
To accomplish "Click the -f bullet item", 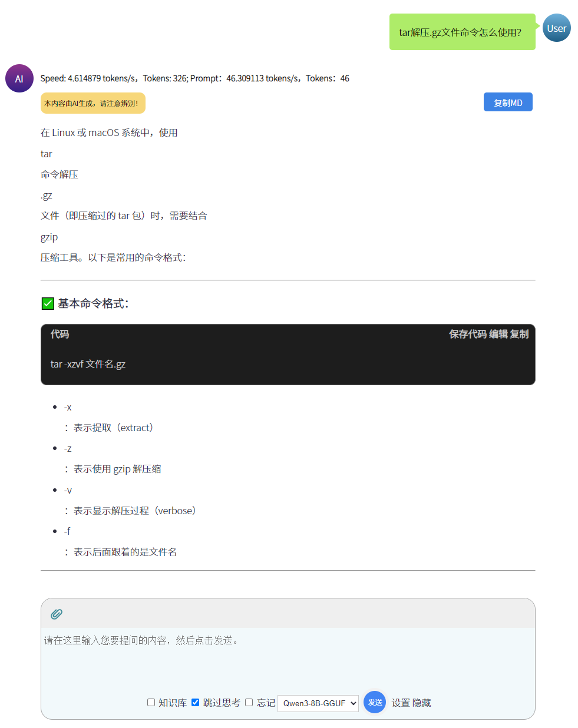I will click(x=67, y=531).
